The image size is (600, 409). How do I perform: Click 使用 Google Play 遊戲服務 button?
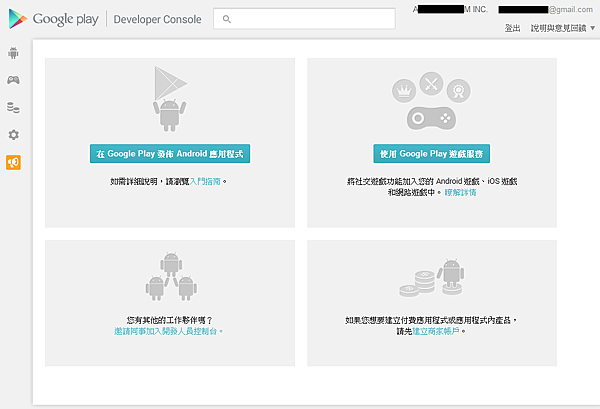(x=431, y=153)
